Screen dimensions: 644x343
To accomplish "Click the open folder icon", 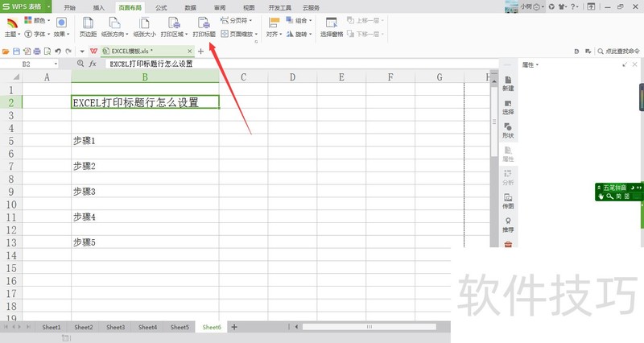I will tap(6, 52).
